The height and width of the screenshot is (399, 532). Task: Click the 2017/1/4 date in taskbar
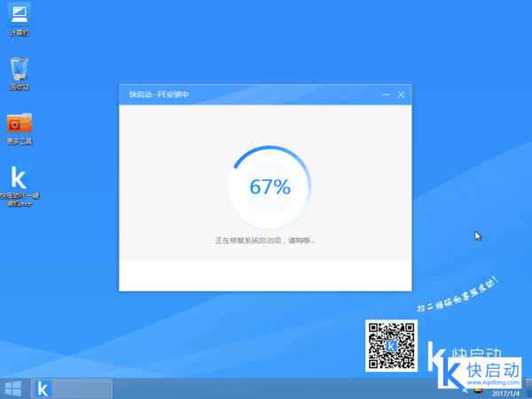click(505, 394)
